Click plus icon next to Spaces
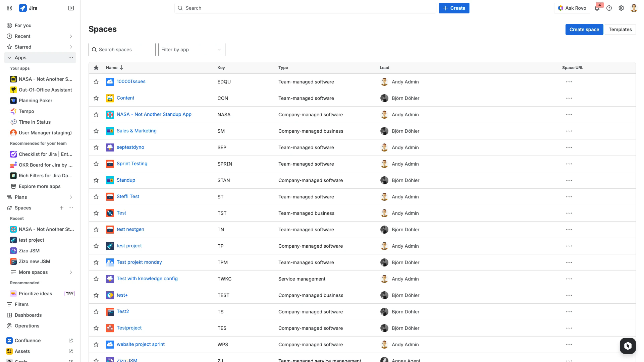The image size is (644, 362). pyautogui.click(x=61, y=208)
